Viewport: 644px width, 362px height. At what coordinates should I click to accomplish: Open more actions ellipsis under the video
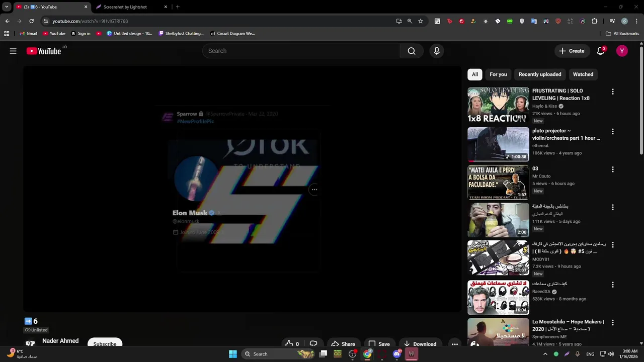pos(454,344)
